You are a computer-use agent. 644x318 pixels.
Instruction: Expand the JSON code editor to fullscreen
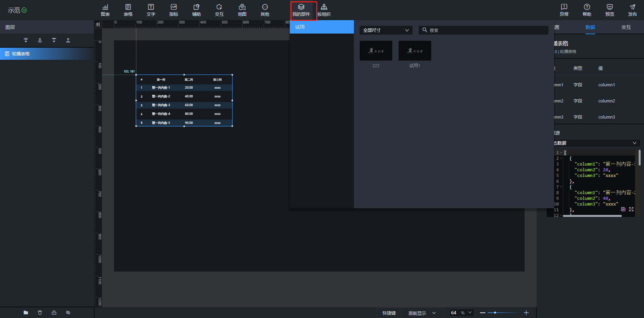631,209
